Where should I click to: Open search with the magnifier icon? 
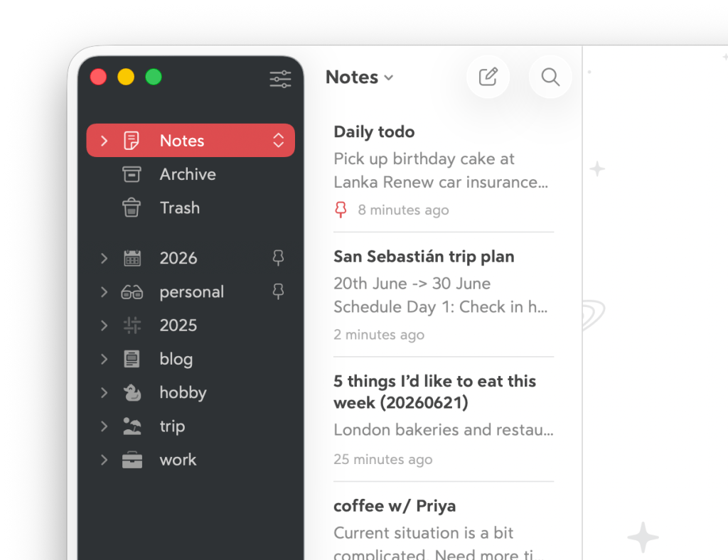[550, 77]
